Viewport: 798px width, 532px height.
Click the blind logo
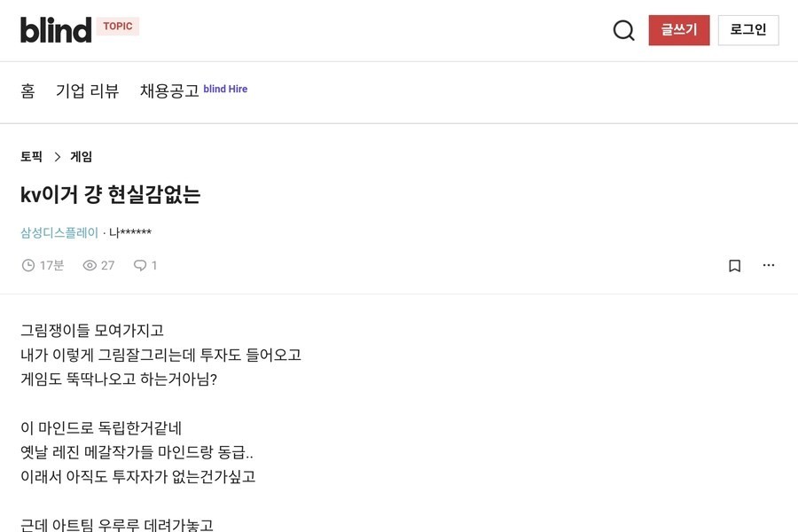coord(56,30)
